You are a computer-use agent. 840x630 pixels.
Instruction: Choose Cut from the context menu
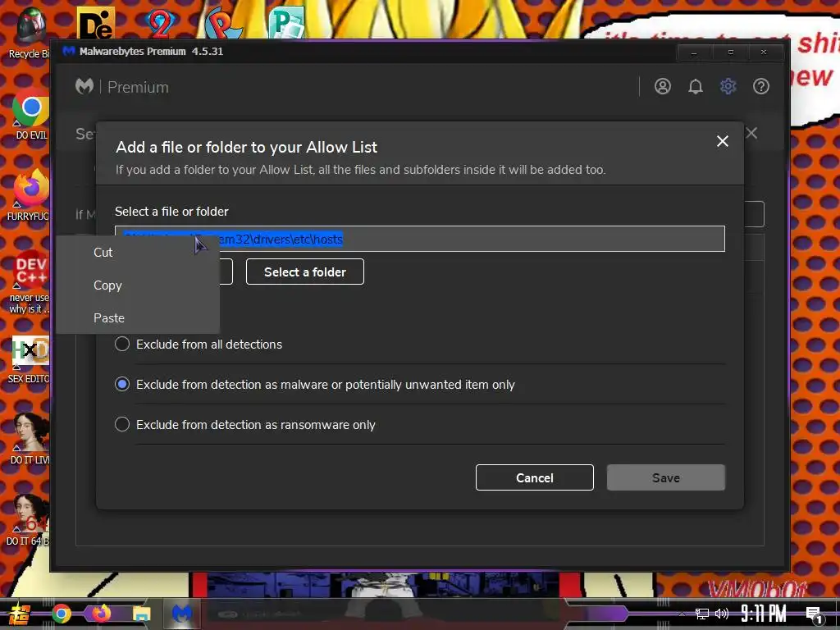click(x=103, y=253)
